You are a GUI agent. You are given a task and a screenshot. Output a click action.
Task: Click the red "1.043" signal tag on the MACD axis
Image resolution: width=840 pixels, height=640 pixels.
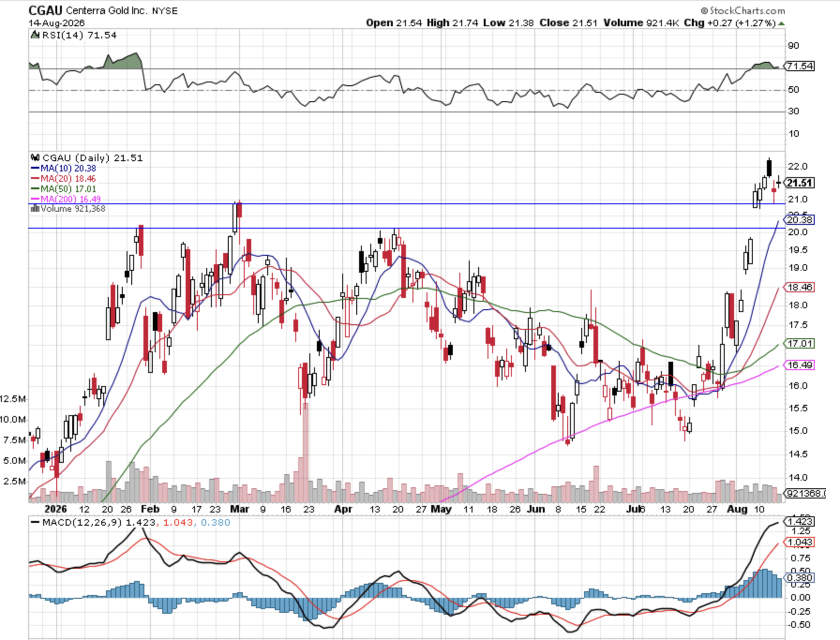click(800, 542)
